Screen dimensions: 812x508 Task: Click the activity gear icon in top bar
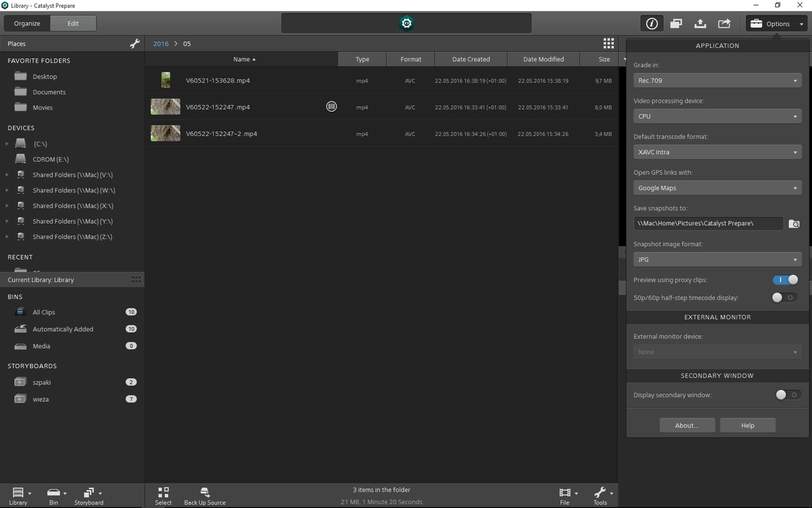406,23
